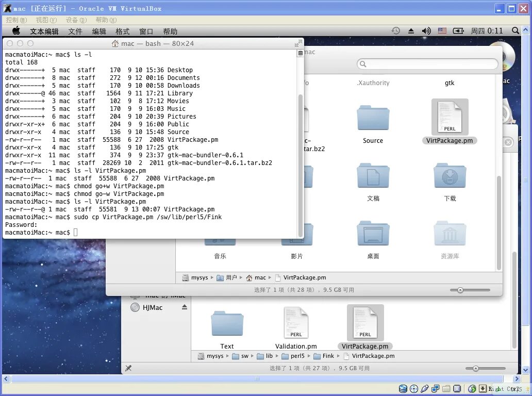Image resolution: width=532 pixels, height=396 pixels.
Task: Open the 编辑 menu
Action: pos(99,31)
